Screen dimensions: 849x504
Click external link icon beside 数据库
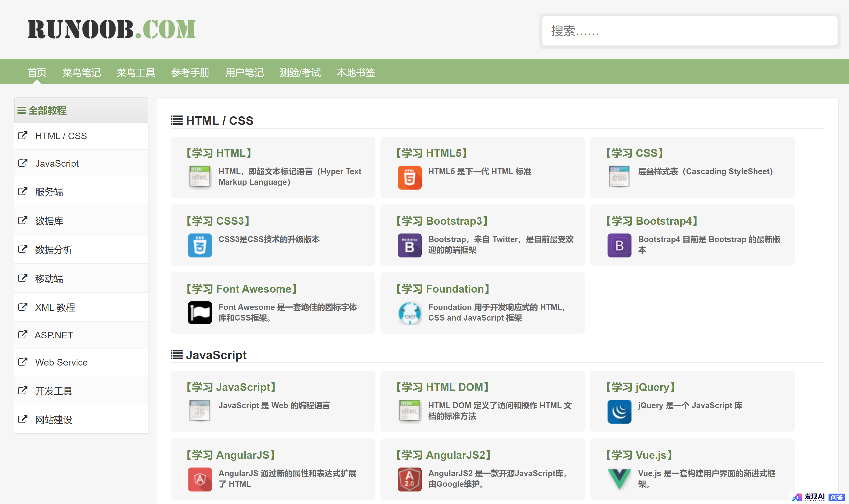coord(22,220)
